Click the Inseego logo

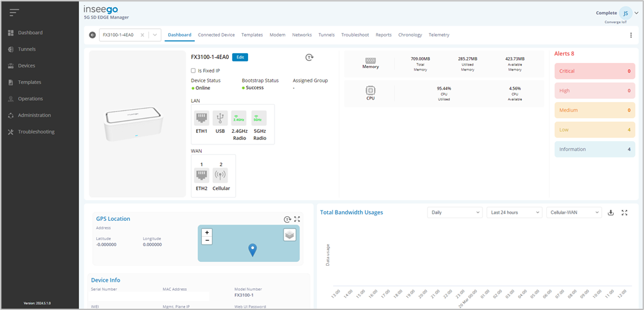(x=101, y=10)
